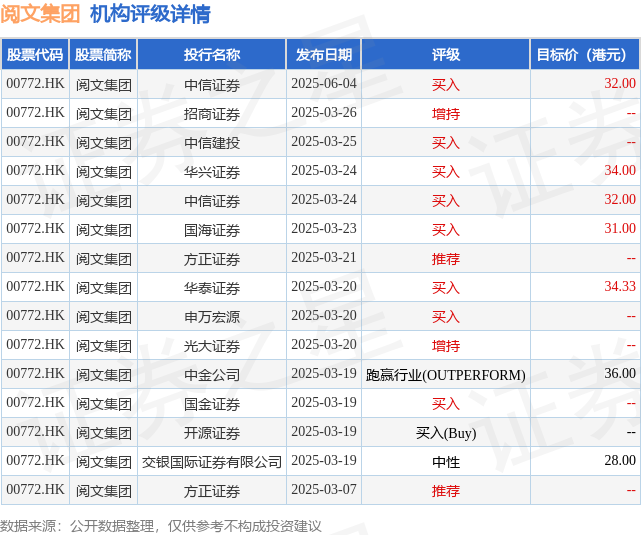641x535 pixels.
Task: Click 00772.HK in the 招商证券 row
Action: [35, 113]
